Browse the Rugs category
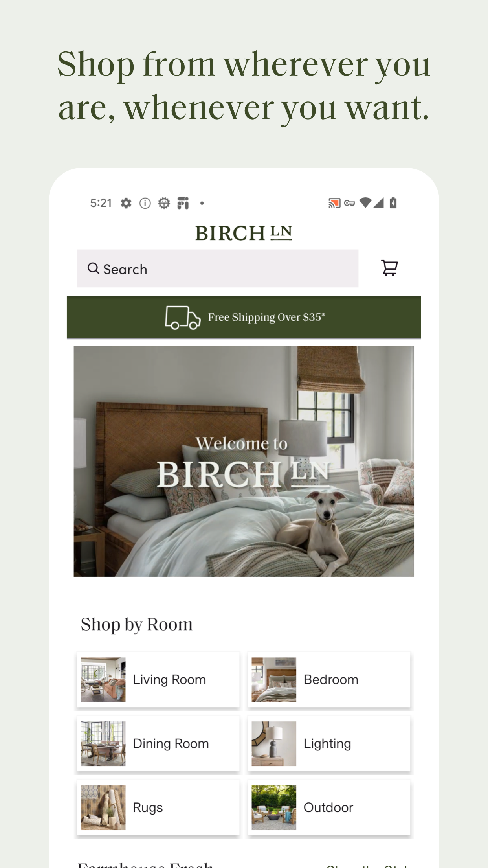488x868 pixels. [158, 808]
